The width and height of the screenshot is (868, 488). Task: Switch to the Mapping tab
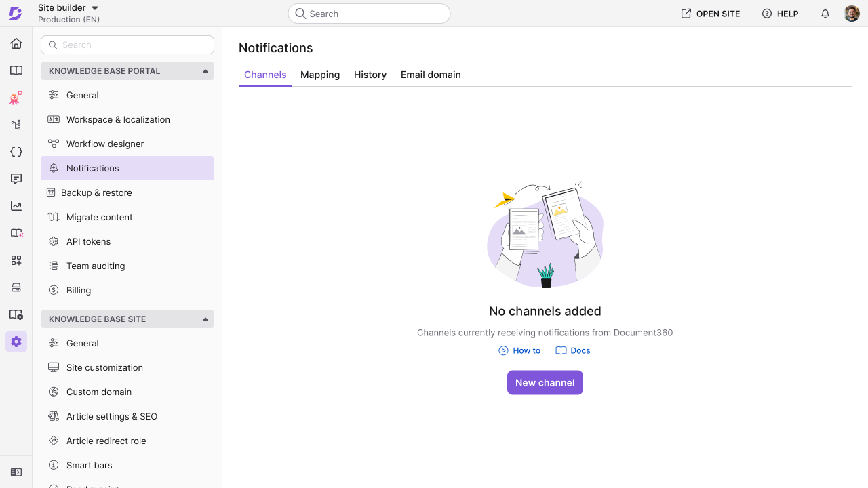pyautogui.click(x=320, y=75)
